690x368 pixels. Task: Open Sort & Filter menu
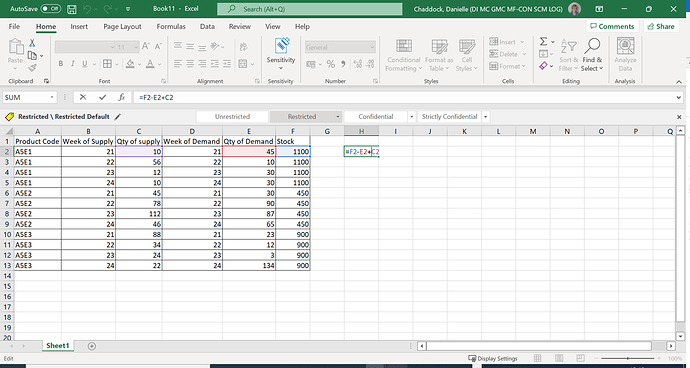coord(568,55)
